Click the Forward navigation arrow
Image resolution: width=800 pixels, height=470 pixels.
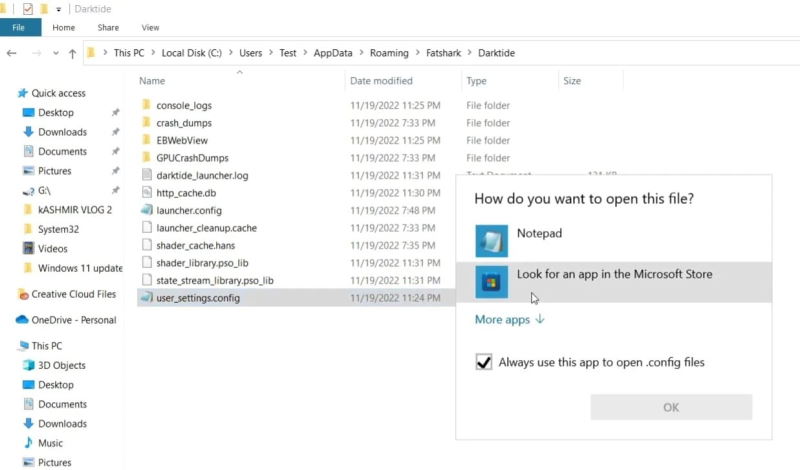tap(36, 53)
